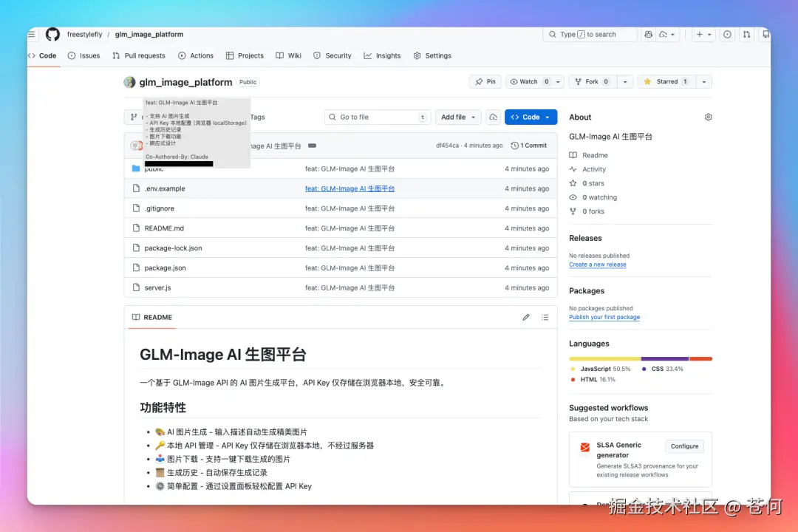Fork this repository

point(593,81)
